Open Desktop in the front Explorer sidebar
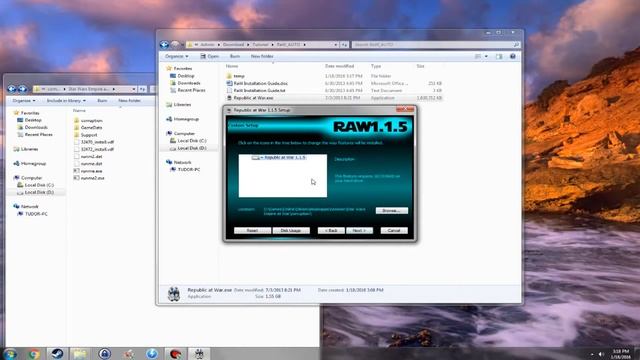 pos(186,76)
